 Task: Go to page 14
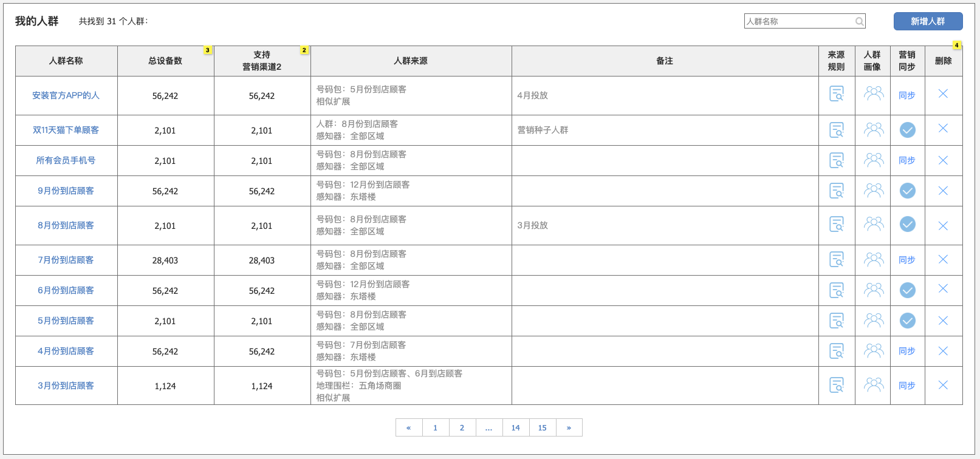pyautogui.click(x=516, y=427)
